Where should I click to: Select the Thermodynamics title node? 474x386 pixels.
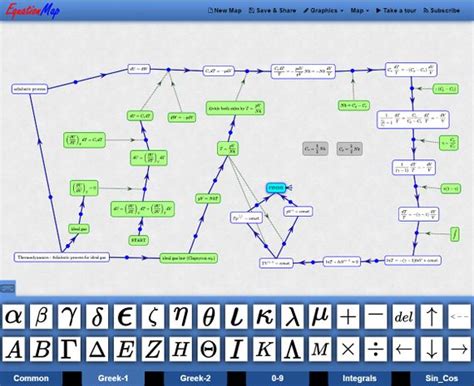point(62,257)
